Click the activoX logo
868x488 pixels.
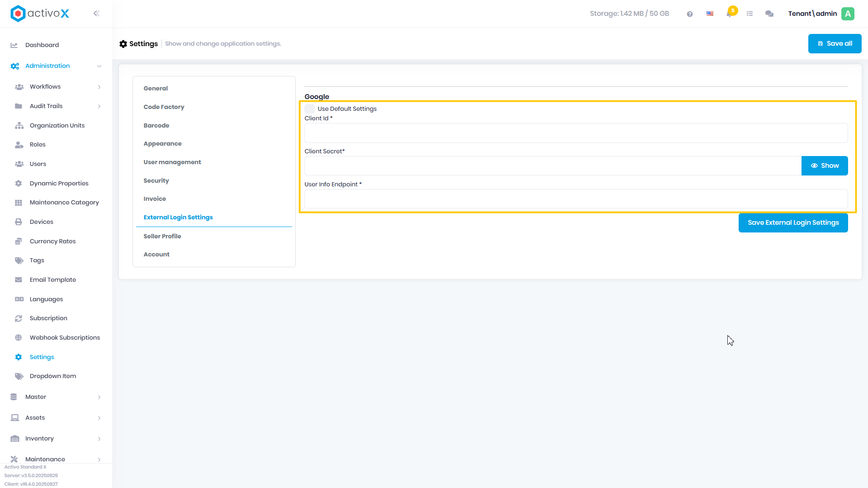coord(40,14)
